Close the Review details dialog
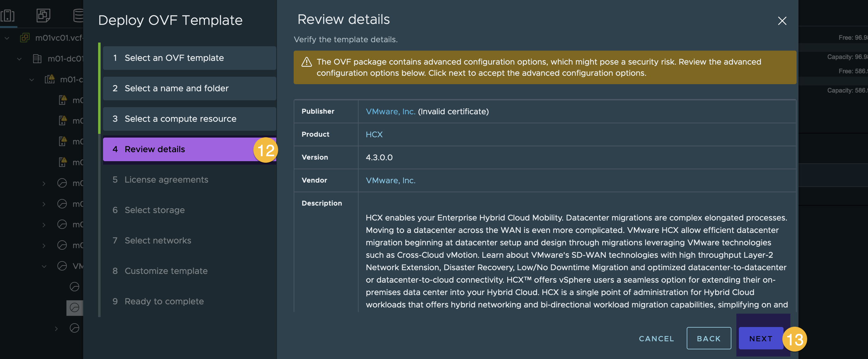Viewport: 868px width, 359px height. [782, 21]
